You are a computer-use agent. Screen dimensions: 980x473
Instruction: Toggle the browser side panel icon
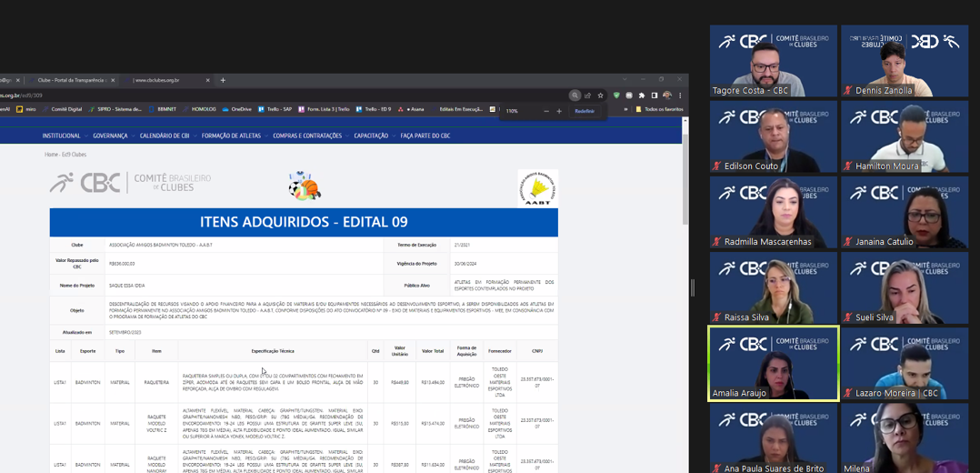[x=655, y=96]
